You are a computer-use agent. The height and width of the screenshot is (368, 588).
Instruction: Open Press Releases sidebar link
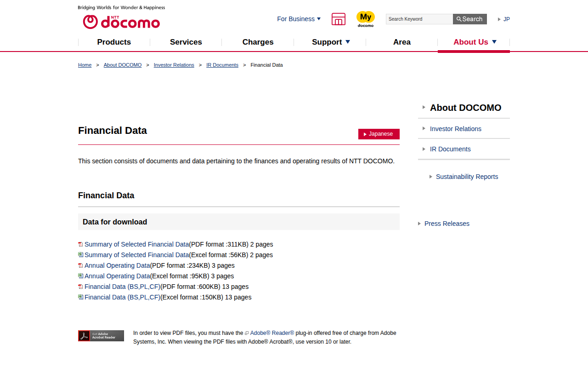[x=447, y=224]
